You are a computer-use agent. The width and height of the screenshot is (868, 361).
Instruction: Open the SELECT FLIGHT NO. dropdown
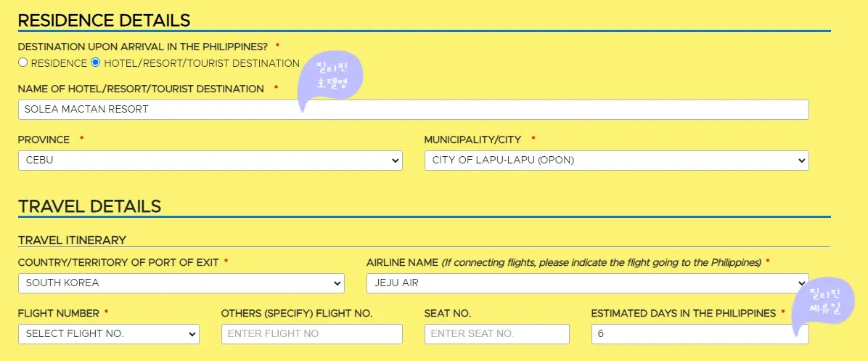tap(109, 334)
